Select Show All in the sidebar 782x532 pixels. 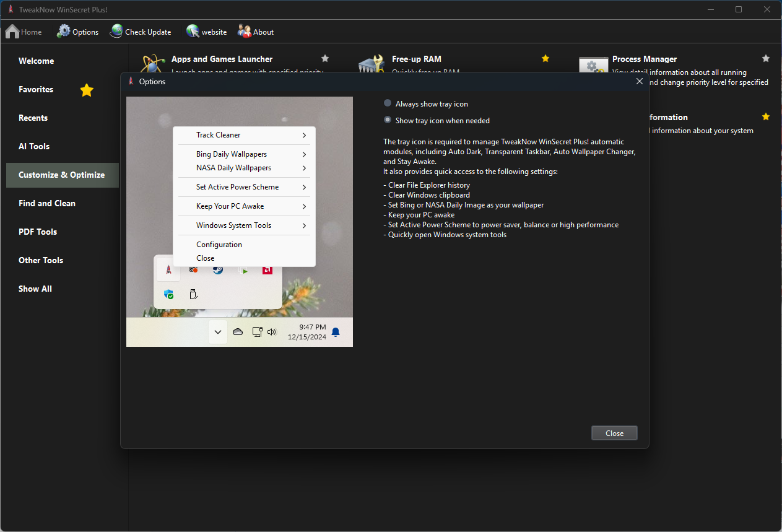pos(35,289)
